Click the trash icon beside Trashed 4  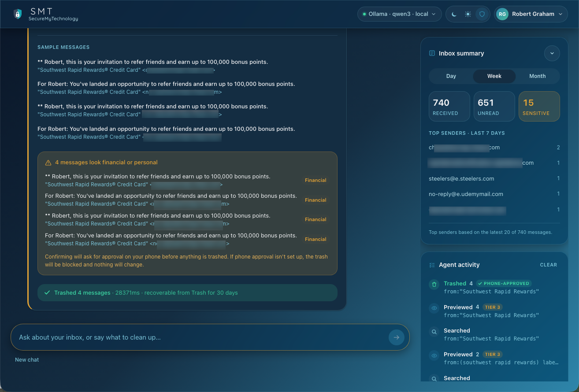pyautogui.click(x=434, y=284)
